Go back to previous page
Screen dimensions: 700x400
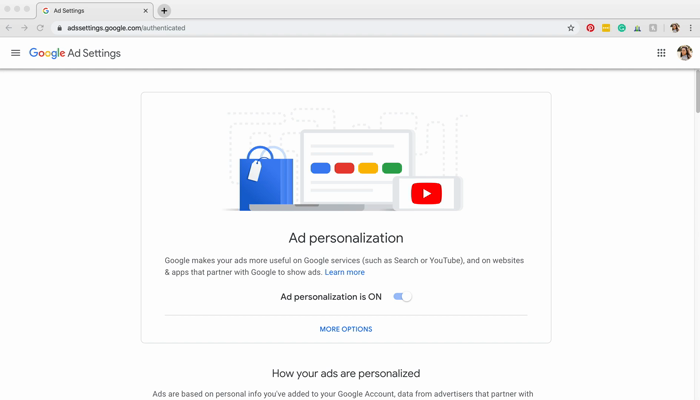pos(9,28)
